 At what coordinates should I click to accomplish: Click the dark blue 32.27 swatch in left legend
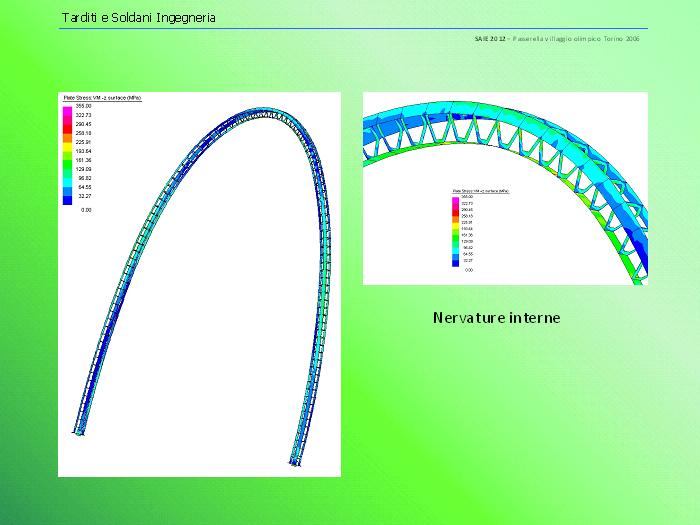[67, 199]
